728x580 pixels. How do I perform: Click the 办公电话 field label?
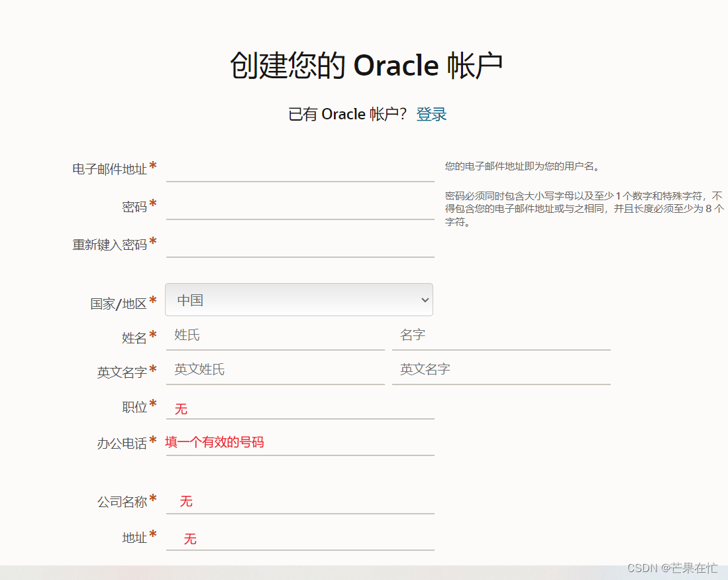pos(122,443)
